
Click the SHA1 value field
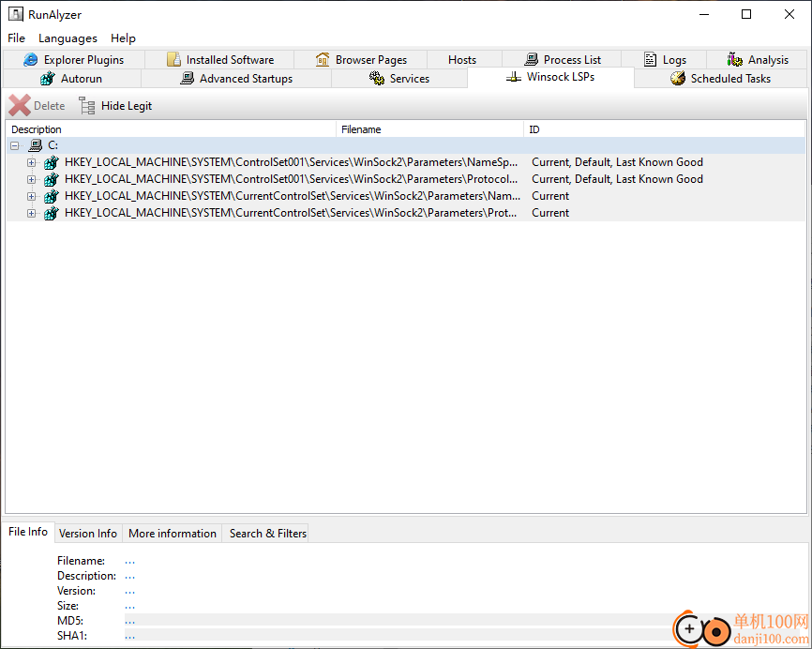[398, 635]
